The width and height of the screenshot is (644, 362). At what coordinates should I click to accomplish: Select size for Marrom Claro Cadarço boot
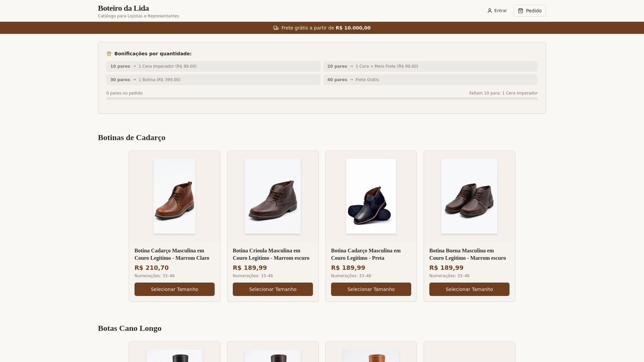coord(174,289)
